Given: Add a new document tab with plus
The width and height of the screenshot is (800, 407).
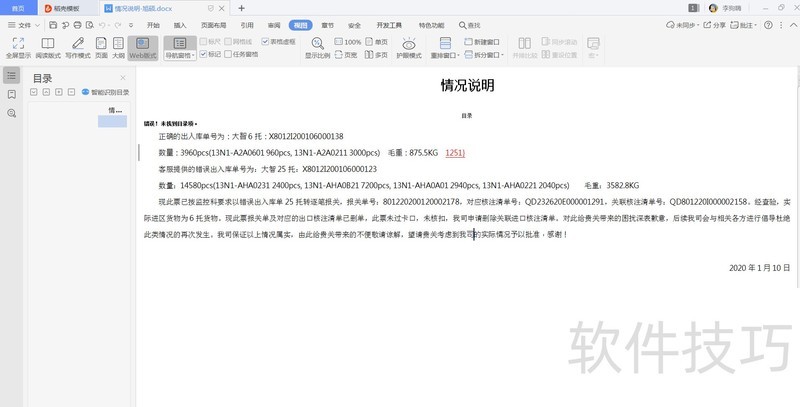Looking at the screenshot, I should point(241,8).
